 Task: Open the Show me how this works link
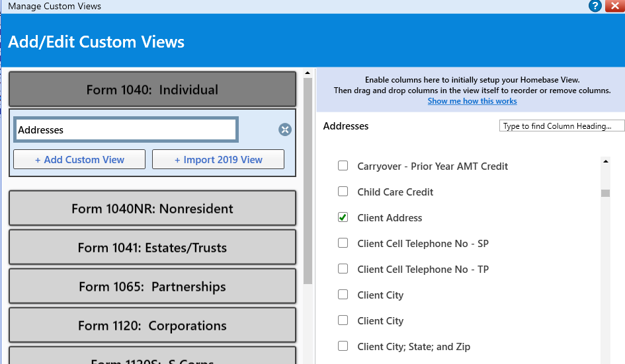472,101
